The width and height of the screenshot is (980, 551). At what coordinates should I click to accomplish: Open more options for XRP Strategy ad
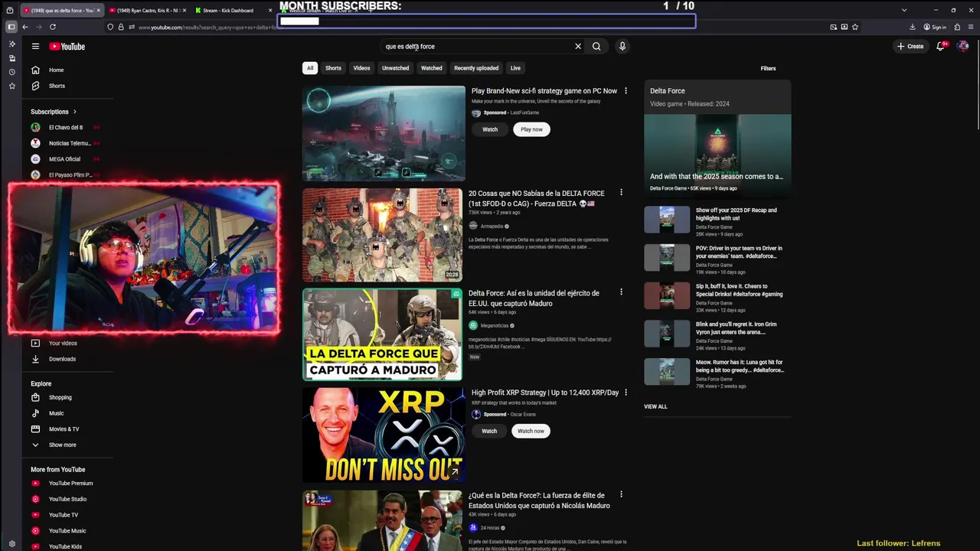pyautogui.click(x=626, y=392)
